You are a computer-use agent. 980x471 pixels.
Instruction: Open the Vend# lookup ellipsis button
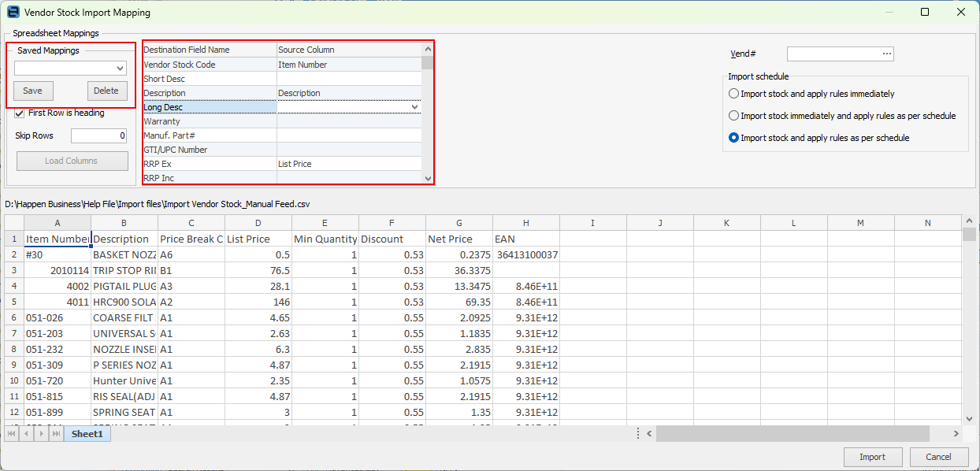[887, 54]
